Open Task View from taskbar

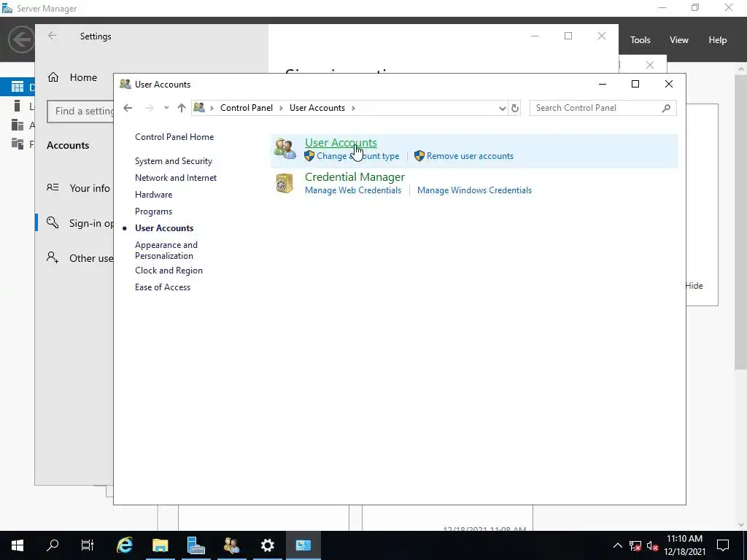pyautogui.click(x=88, y=545)
